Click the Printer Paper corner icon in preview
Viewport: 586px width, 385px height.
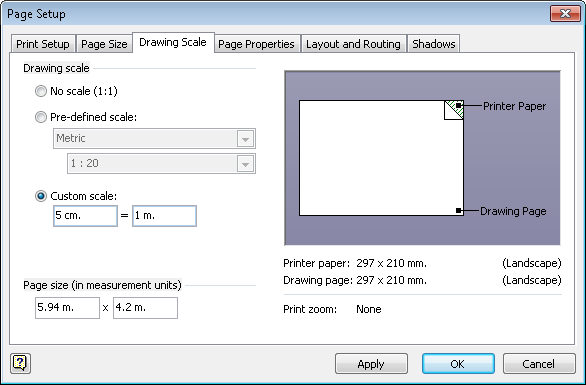pyautogui.click(x=454, y=110)
